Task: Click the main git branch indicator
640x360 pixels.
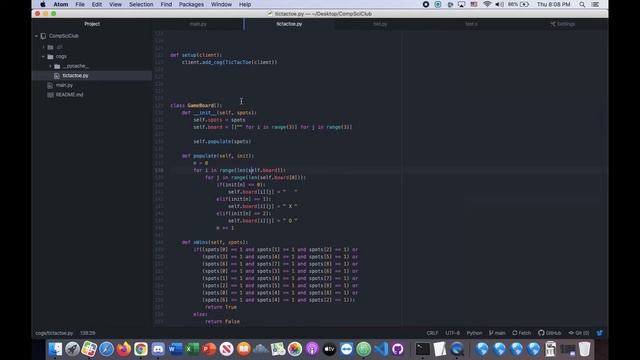Action: tap(497, 333)
